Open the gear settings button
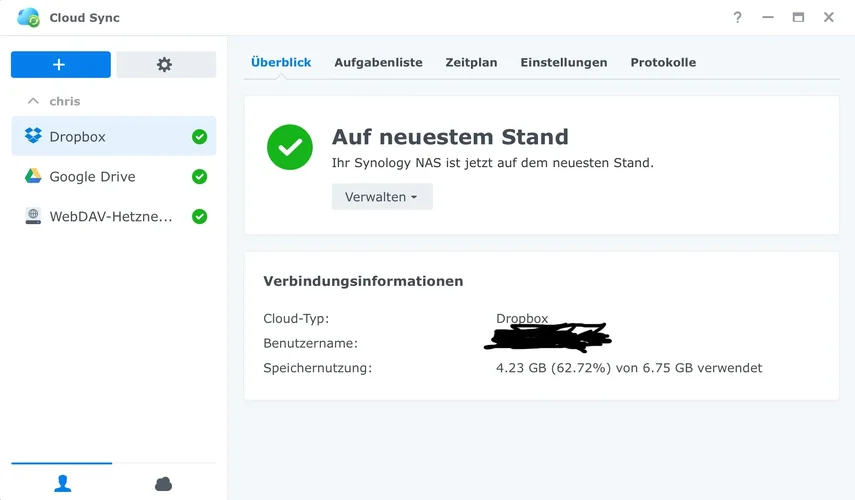 coord(165,64)
